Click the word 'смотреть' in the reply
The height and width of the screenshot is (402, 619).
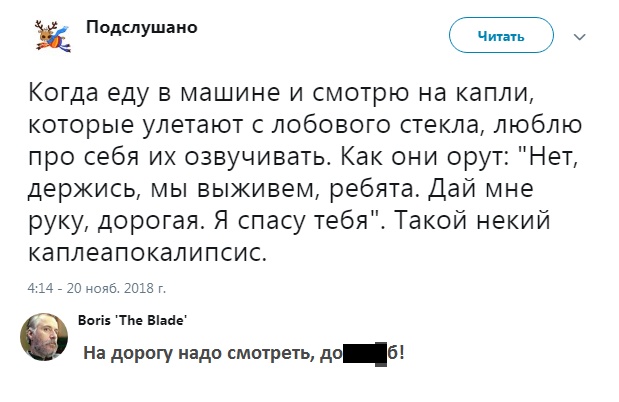click(x=272, y=353)
